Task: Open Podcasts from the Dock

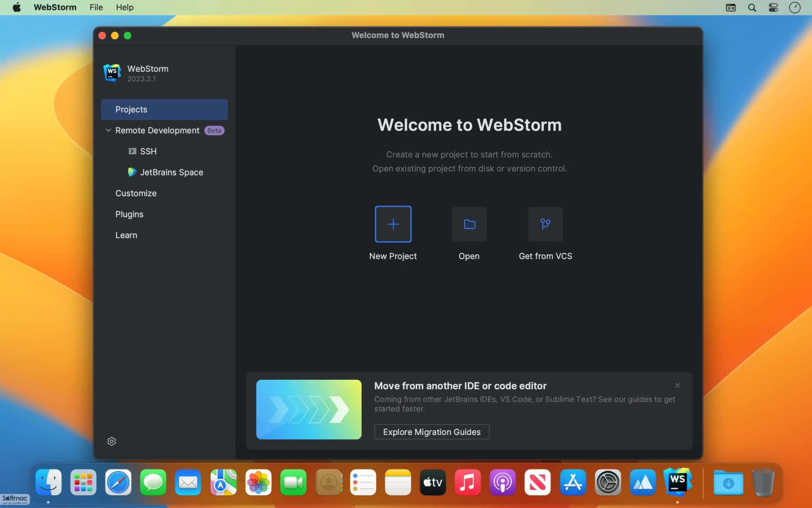Action: coord(503,482)
